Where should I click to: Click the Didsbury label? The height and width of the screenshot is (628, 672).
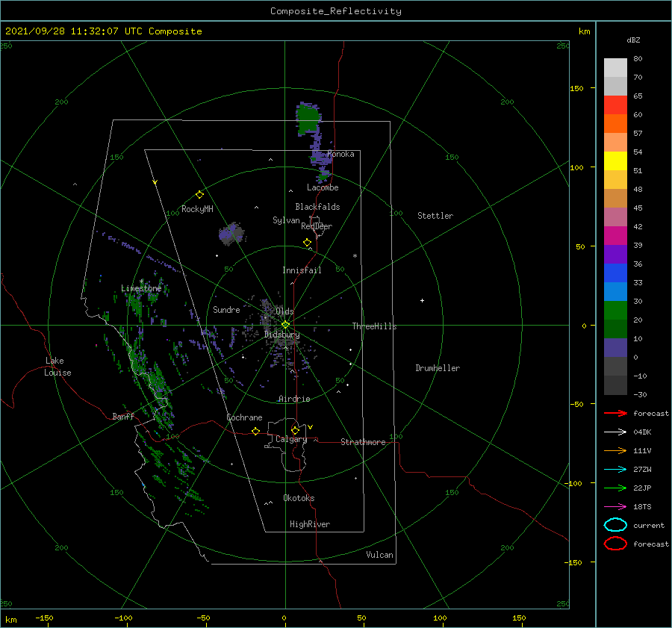pos(281,335)
